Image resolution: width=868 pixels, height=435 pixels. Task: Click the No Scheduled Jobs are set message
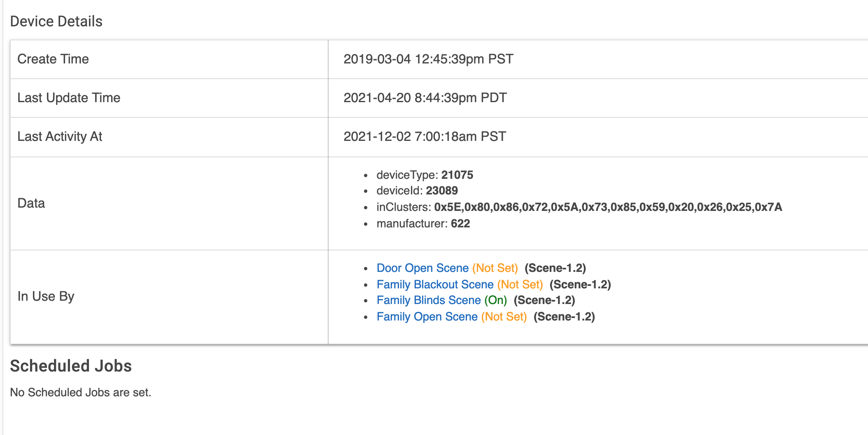81,392
